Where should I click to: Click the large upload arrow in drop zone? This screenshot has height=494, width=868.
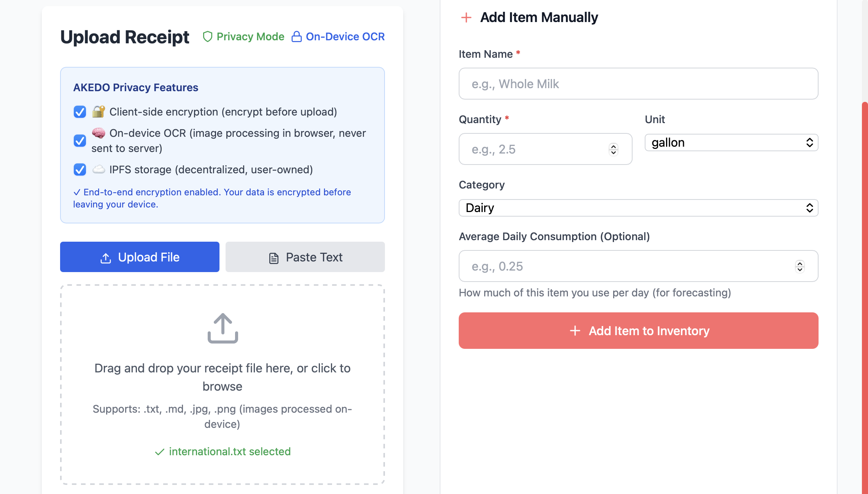pyautogui.click(x=223, y=328)
